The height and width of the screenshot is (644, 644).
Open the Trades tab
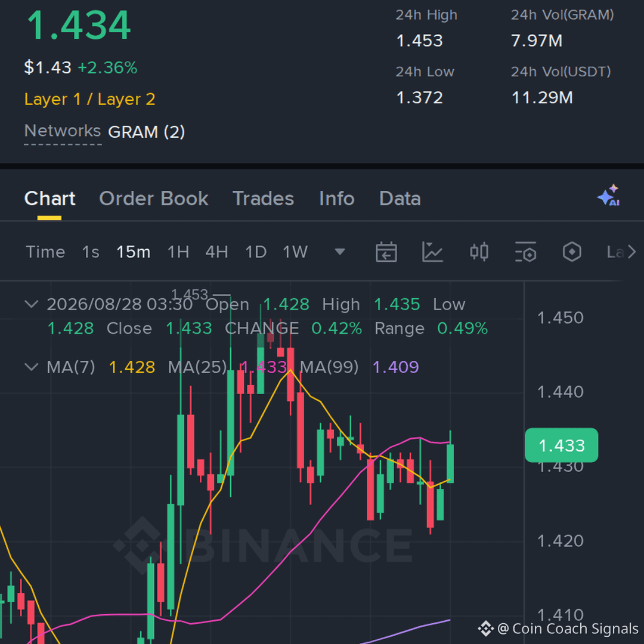click(264, 199)
